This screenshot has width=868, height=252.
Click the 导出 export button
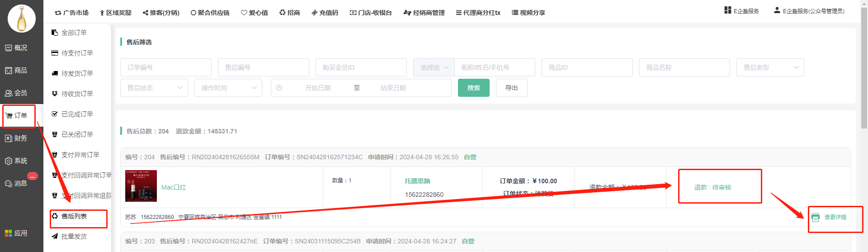[511, 88]
